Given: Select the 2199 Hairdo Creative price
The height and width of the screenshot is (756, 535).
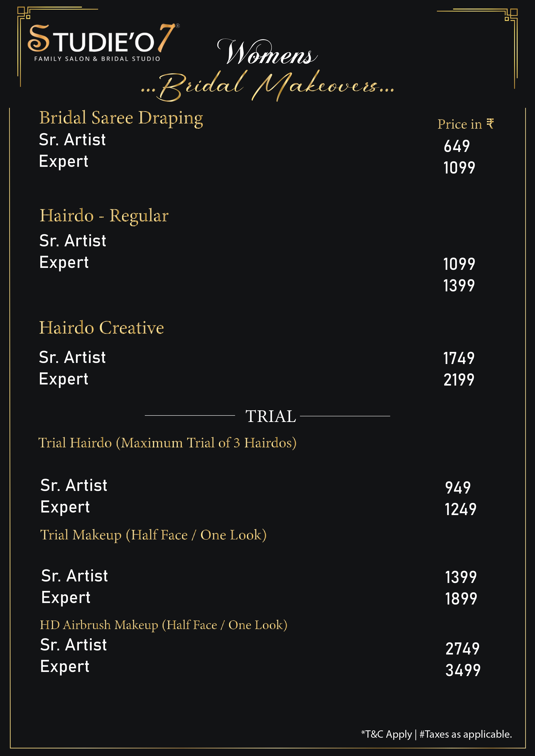Looking at the screenshot, I should [x=459, y=380].
